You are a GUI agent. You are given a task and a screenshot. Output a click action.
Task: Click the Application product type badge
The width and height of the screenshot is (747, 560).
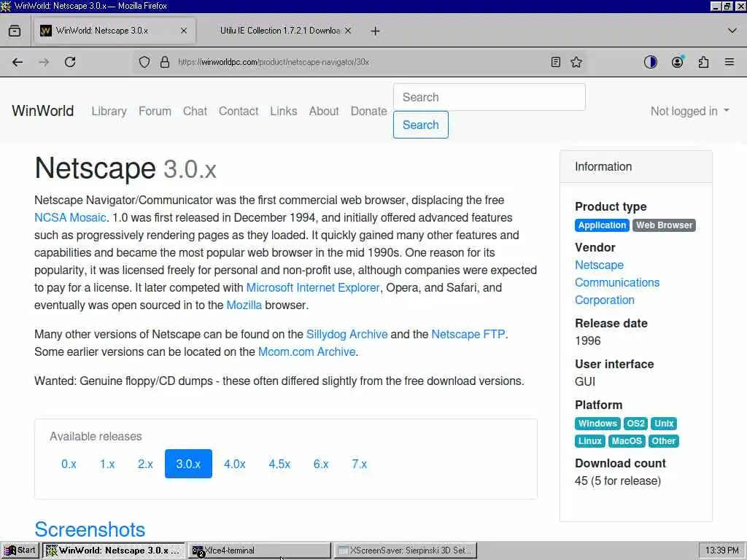coord(602,225)
